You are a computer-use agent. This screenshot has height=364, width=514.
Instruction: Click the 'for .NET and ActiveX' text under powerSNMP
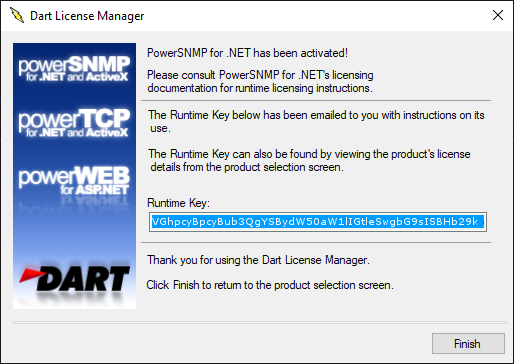[x=77, y=77]
